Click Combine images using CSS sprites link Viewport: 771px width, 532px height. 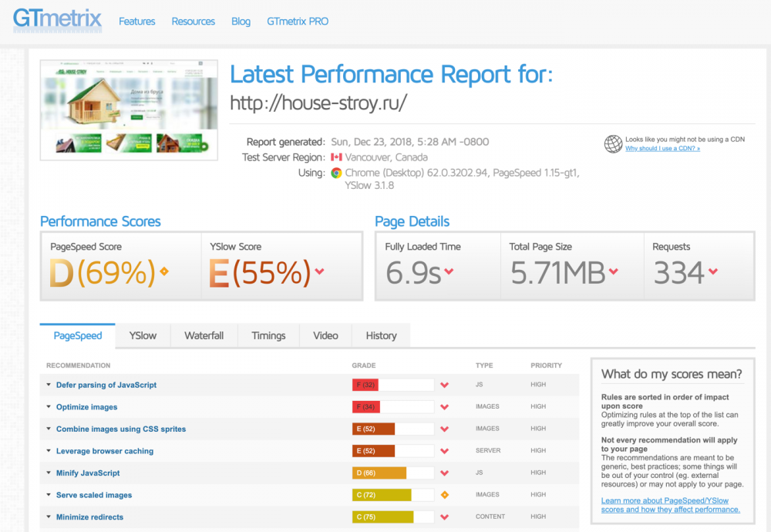(x=121, y=429)
